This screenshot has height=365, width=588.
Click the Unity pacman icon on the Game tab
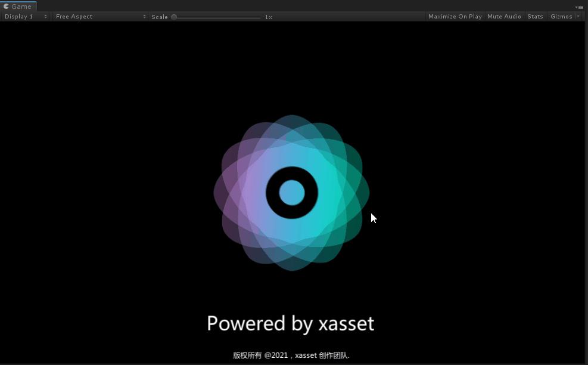click(x=7, y=7)
